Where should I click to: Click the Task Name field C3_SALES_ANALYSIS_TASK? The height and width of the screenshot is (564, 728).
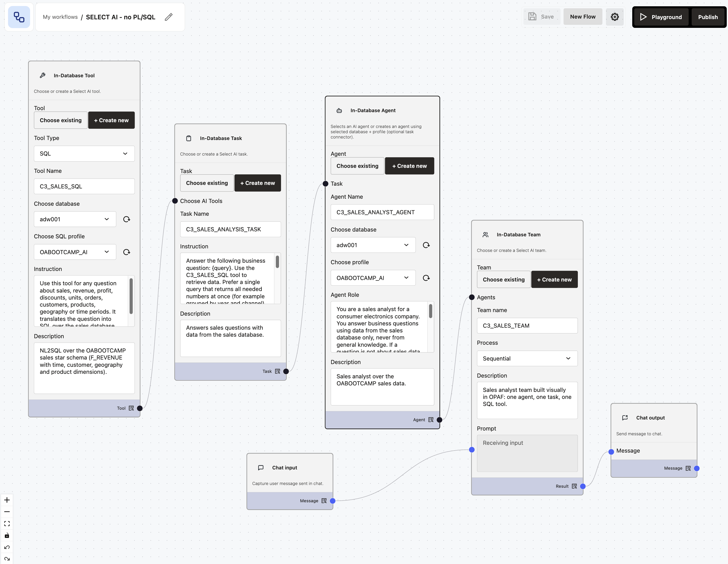pos(230,230)
